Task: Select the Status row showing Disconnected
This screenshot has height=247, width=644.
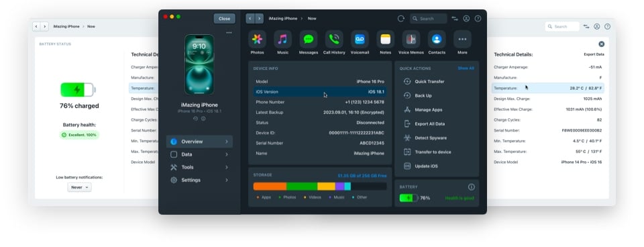Action: pyautogui.click(x=319, y=122)
